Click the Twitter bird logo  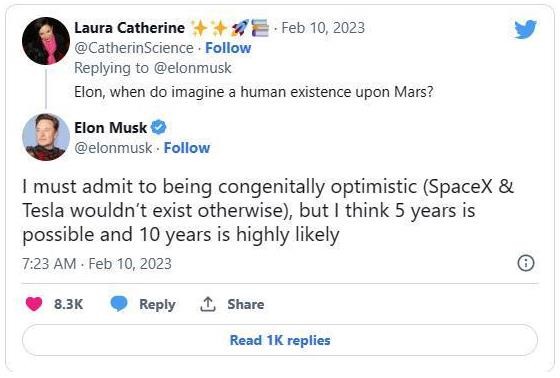point(525,29)
